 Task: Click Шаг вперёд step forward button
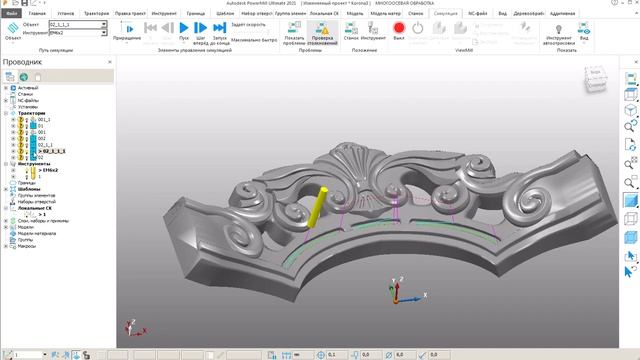point(200,28)
